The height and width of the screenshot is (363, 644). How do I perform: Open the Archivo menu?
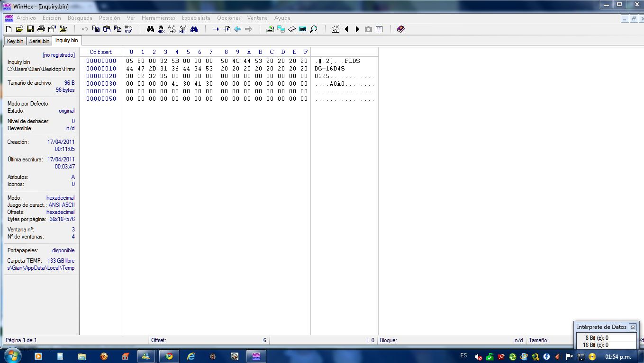click(x=26, y=18)
